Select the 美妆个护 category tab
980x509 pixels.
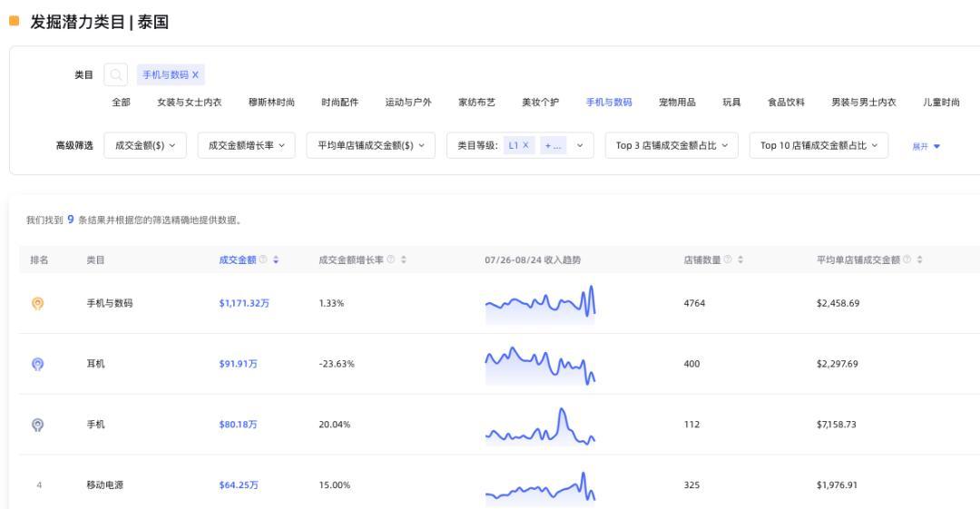click(x=541, y=102)
